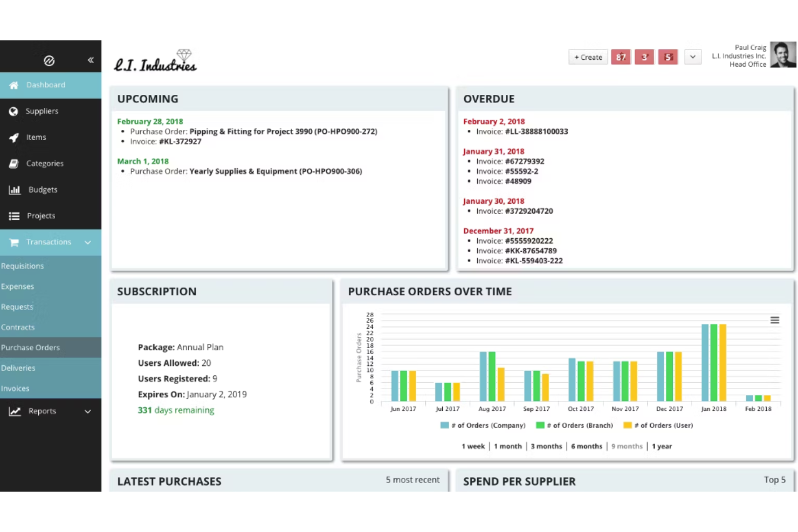Open Categories using the book icon
Viewport: 798px width, 532px height.
click(x=13, y=163)
